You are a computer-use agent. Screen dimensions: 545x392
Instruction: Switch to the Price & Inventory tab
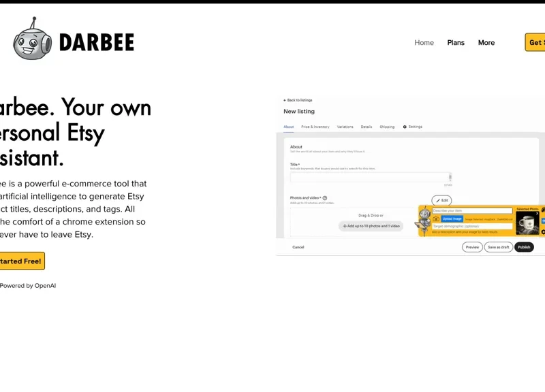tap(315, 127)
